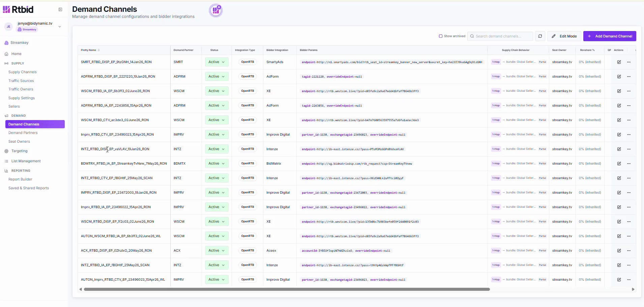The width and height of the screenshot is (644, 307).
Task: Open Status dropdown for BDMTRX_RTBD_IA_EP row
Action: (216, 164)
